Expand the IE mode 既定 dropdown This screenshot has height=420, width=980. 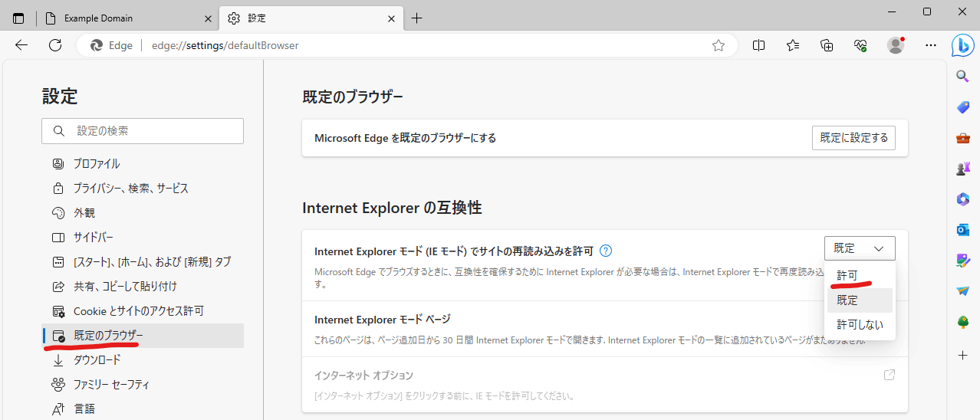point(860,248)
